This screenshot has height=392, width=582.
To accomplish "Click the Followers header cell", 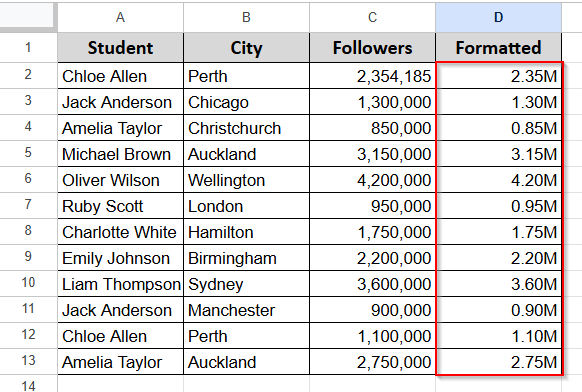I will [x=372, y=48].
